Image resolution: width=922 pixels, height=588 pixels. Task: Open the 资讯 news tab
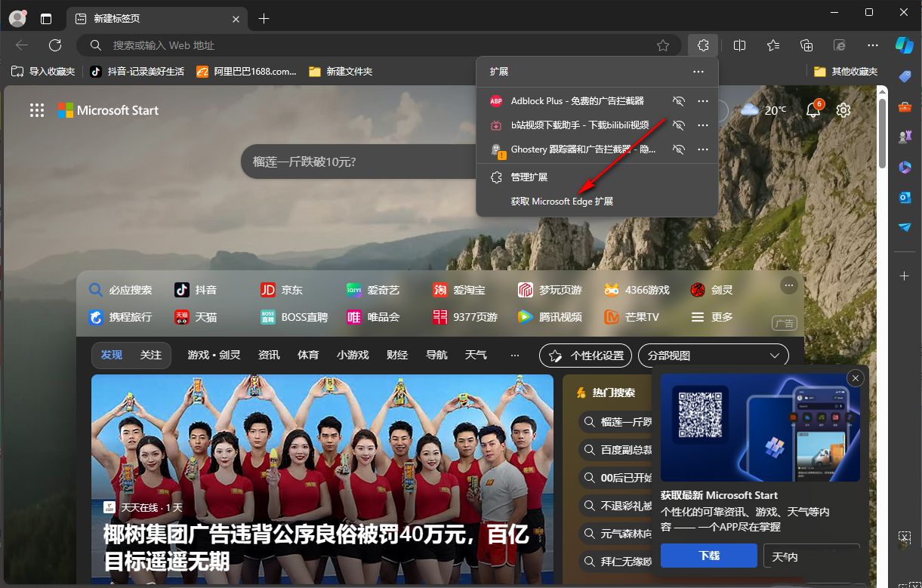269,355
